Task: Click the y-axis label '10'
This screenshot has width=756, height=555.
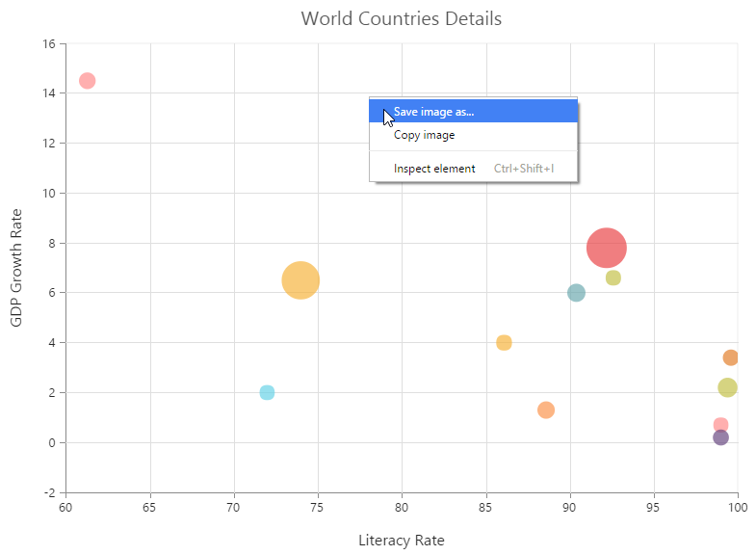Action: tap(47, 193)
